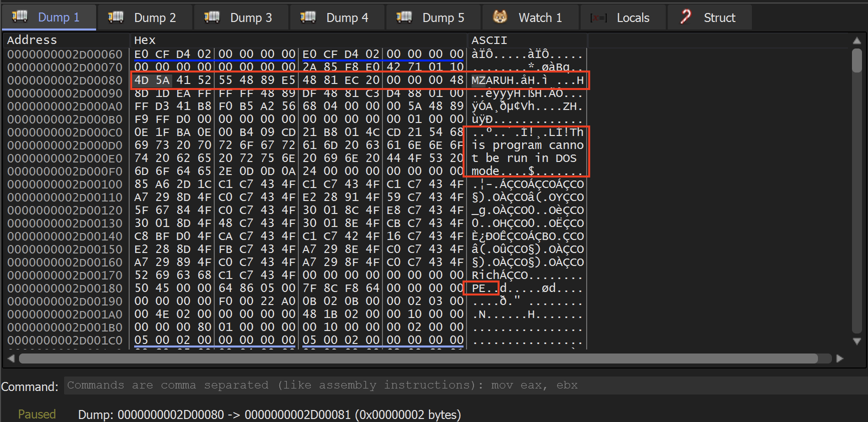This screenshot has height=422, width=868.
Task: Switch to the Dump 1 tab
Action: point(49,17)
